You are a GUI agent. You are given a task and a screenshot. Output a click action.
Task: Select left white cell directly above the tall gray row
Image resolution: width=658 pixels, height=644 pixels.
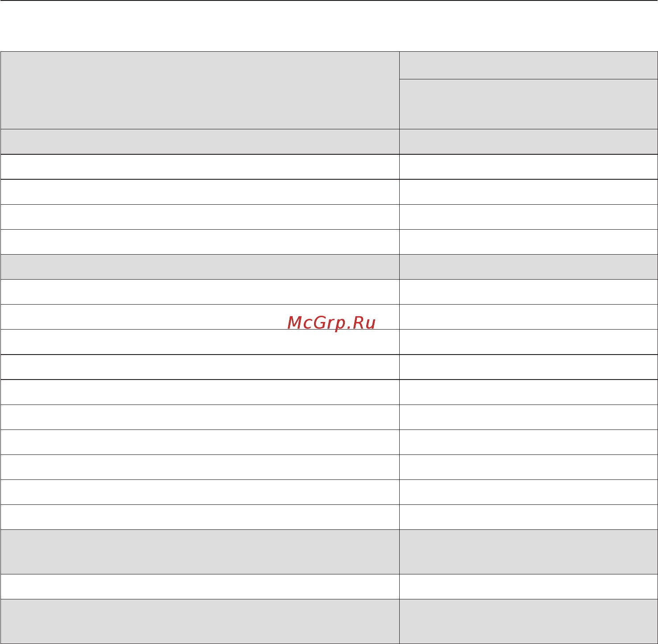[200, 517]
